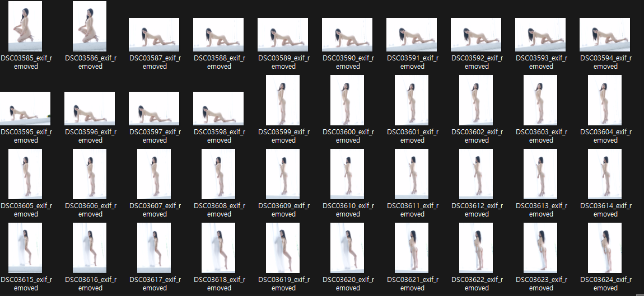Select the DSC03624_exif_removed thumbnail
The height and width of the screenshot is (296, 644).
tap(605, 248)
